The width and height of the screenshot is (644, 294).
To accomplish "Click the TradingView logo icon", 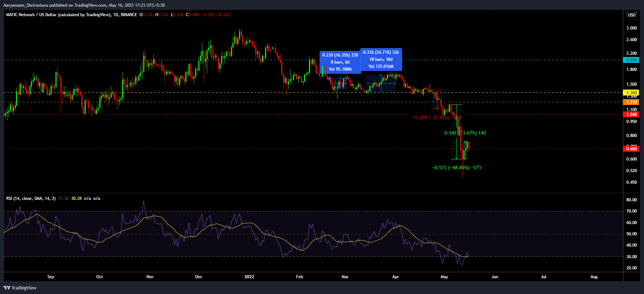I will pos(7,288).
